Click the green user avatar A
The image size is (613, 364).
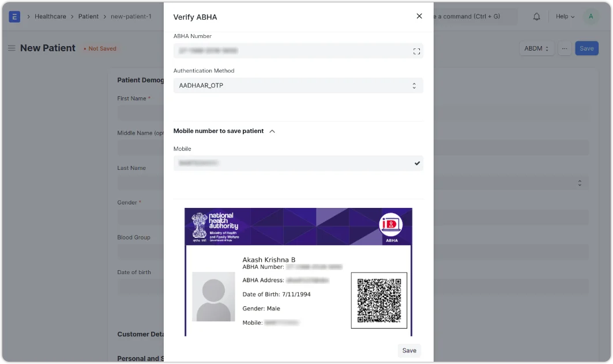point(591,16)
